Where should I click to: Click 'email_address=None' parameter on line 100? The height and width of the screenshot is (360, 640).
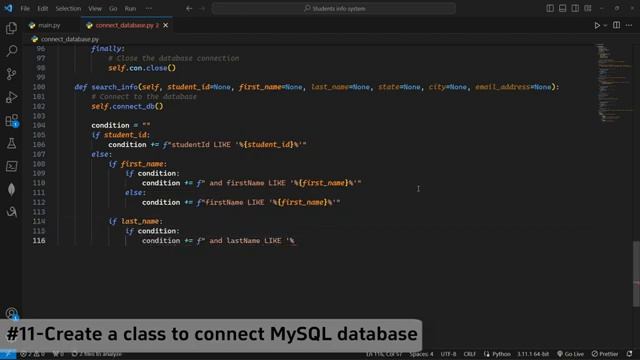click(x=513, y=87)
